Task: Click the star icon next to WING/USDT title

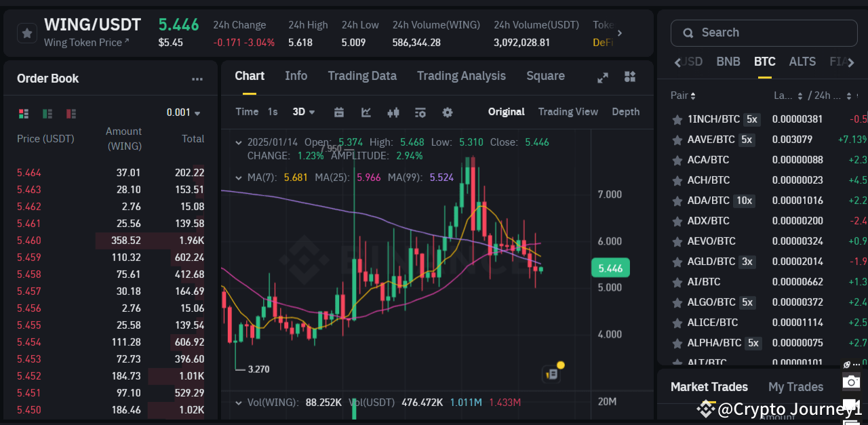Action: [26, 32]
